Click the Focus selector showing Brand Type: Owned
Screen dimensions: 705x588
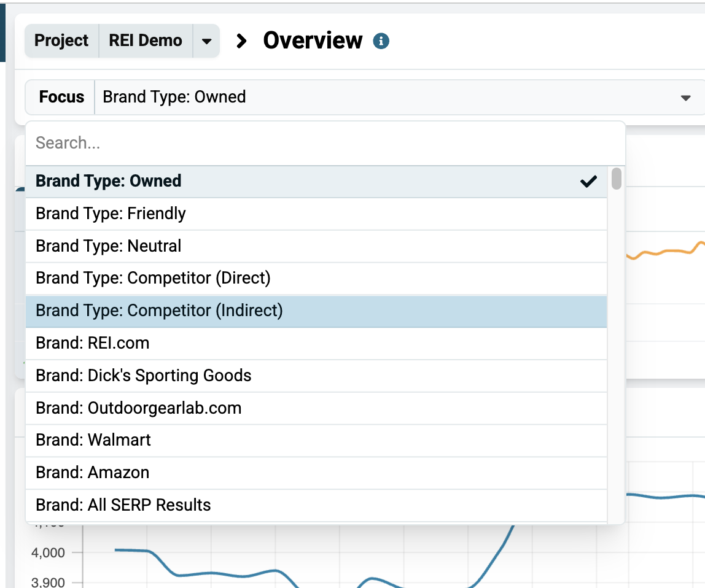(x=365, y=97)
